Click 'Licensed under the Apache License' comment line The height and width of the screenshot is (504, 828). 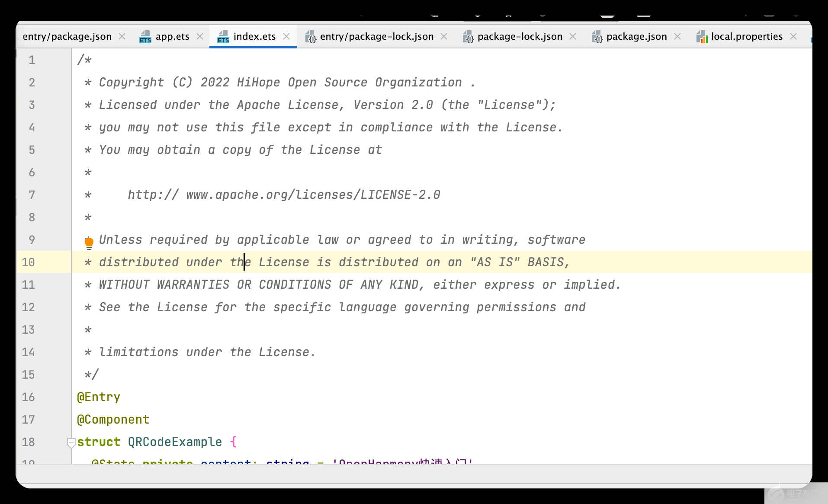[320, 105]
